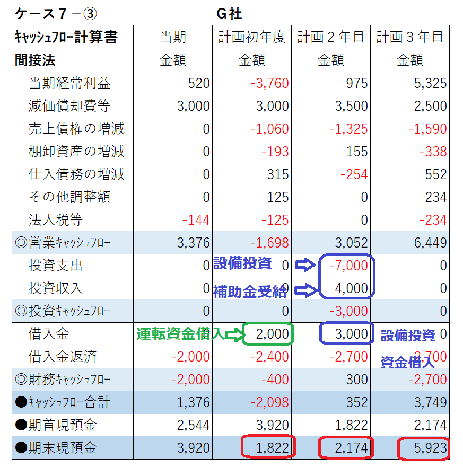Select the 間接法 header label

pyautogui.click(x=35, y=60)
